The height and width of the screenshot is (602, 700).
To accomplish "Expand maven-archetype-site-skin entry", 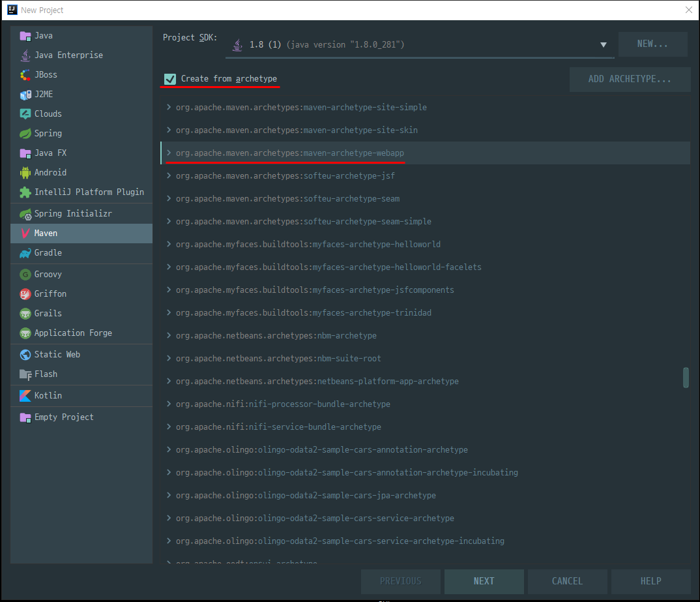I will click(x=169, y=130).
